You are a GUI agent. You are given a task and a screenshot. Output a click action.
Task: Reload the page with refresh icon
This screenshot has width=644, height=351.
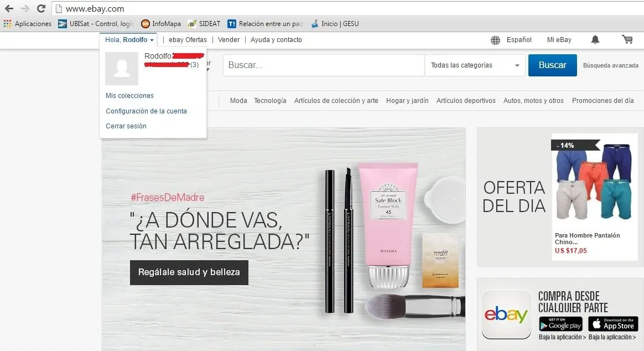click(x=41, y=8)
